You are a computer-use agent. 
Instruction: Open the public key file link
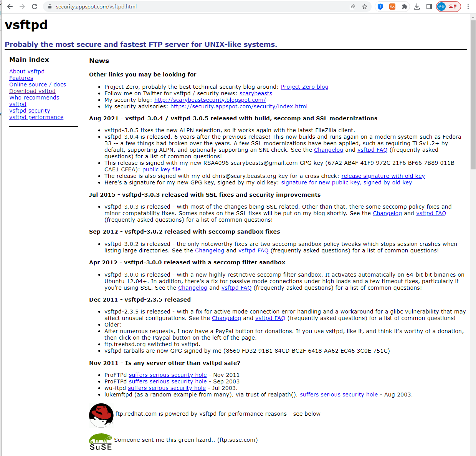[161, 169]
